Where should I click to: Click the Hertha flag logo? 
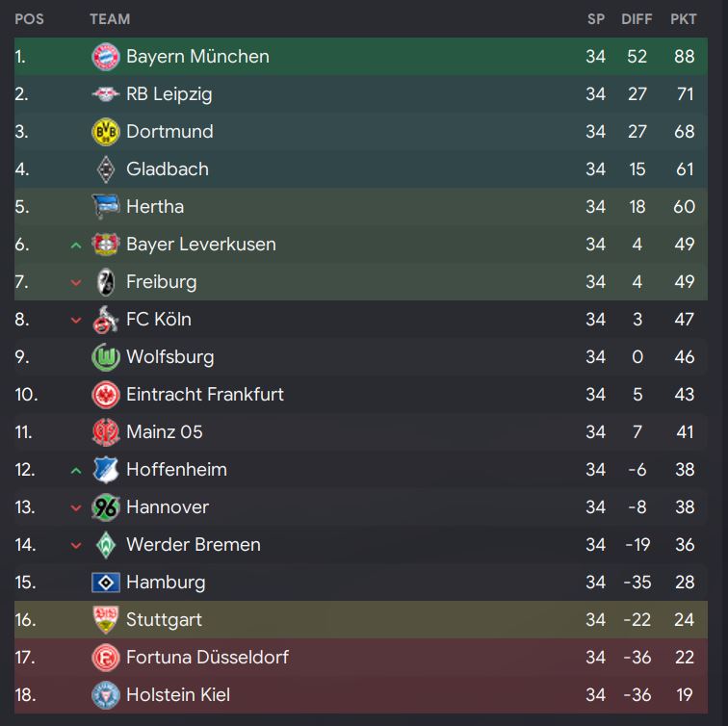coord(106,207)
